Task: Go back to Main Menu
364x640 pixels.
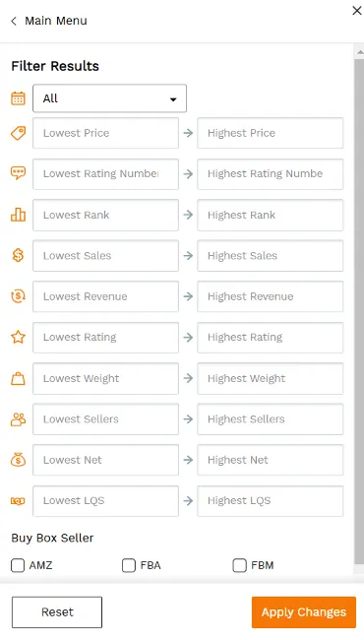Action: point(56,21)
